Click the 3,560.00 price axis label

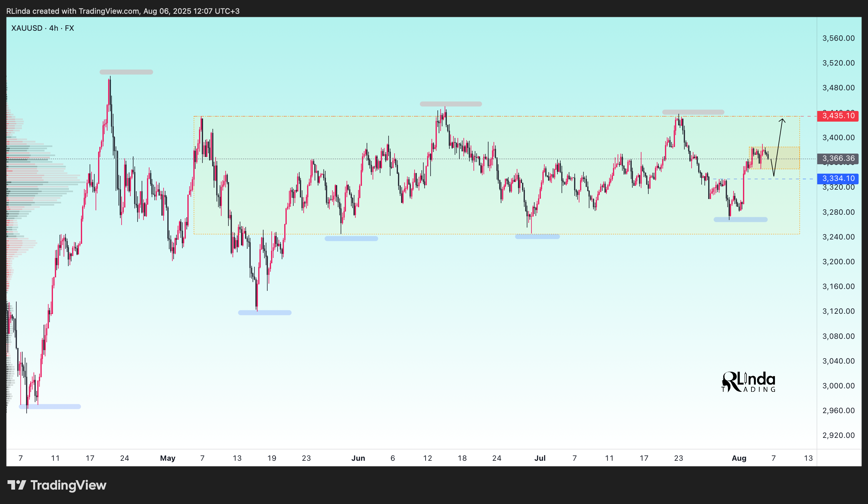pos(838,38)
